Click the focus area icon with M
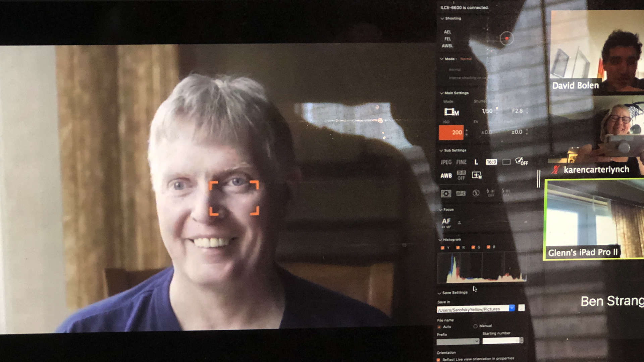The image size is (644, 362). coord(477,175)
